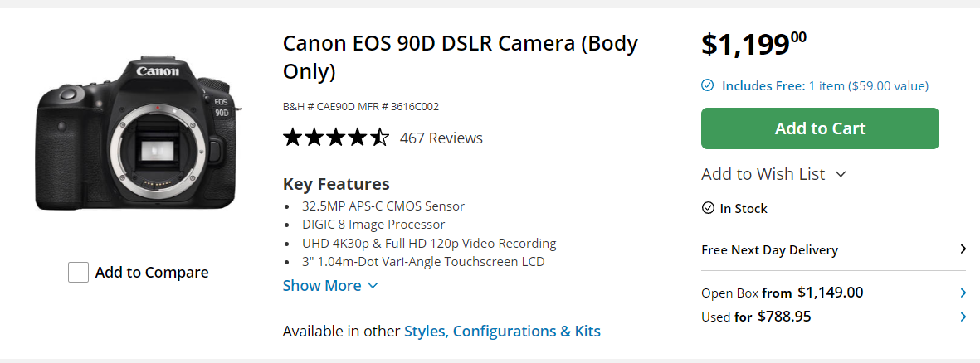
Task: Check the Add to Compare checkbox
Action: (x=78, y=273)
